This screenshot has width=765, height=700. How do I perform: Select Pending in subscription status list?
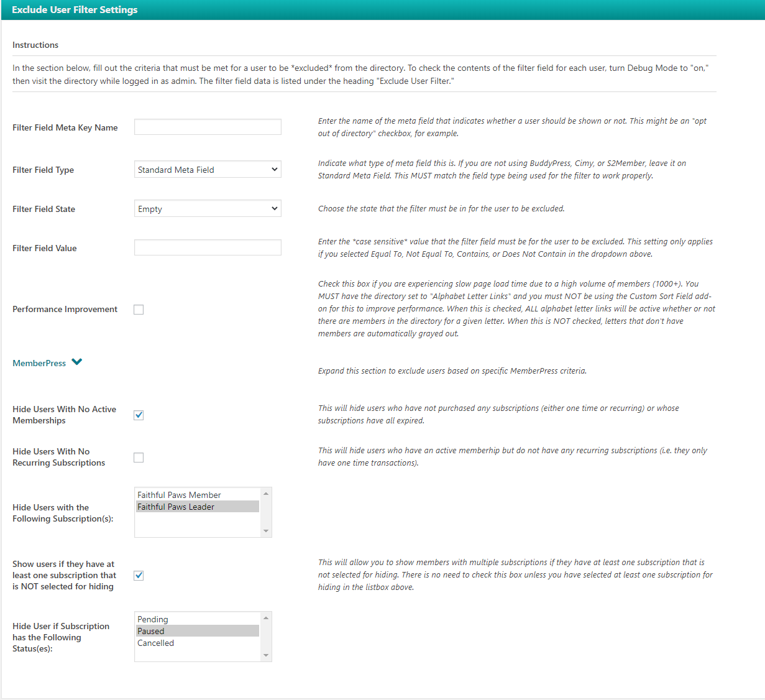coord(153,619)
